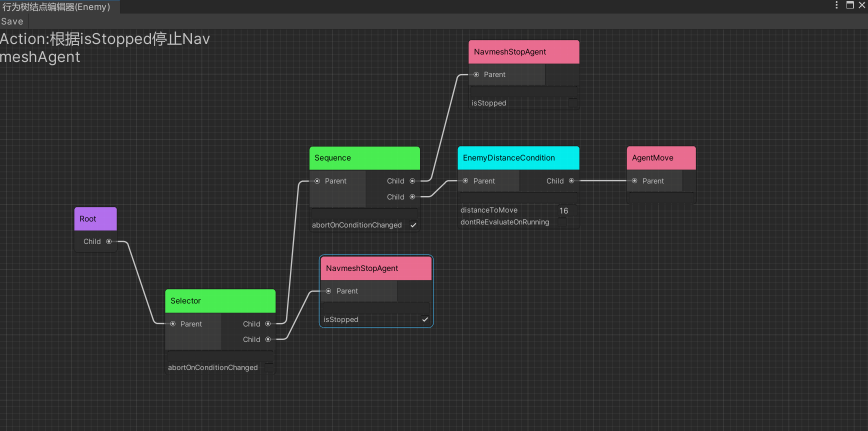Select the EnemyDistanceCondition node header
This screenshot has width=868, height=431.
click(518, 158)
